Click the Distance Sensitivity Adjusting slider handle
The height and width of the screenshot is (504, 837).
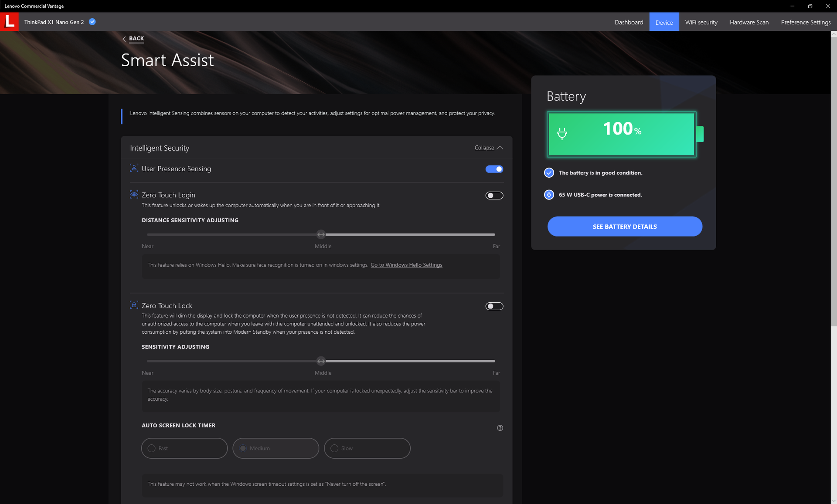[321, 234]
